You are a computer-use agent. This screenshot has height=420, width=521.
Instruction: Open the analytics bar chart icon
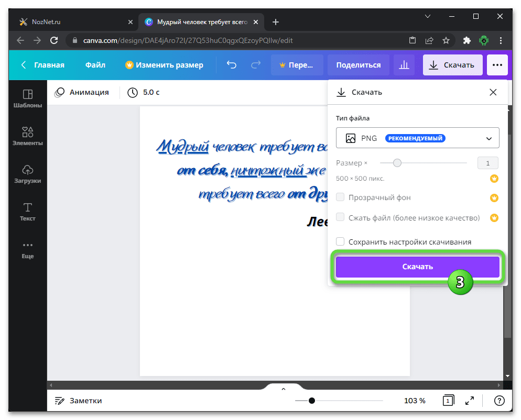(404, 65)
